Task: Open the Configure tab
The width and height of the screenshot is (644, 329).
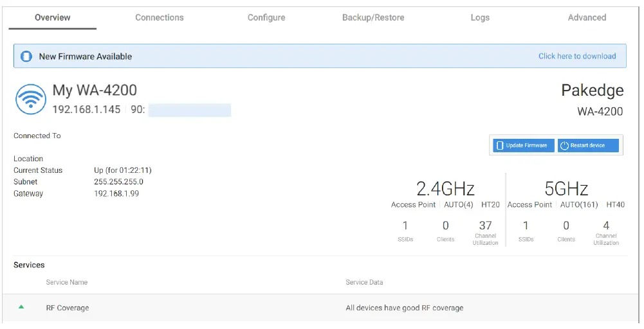Action: 266,17
